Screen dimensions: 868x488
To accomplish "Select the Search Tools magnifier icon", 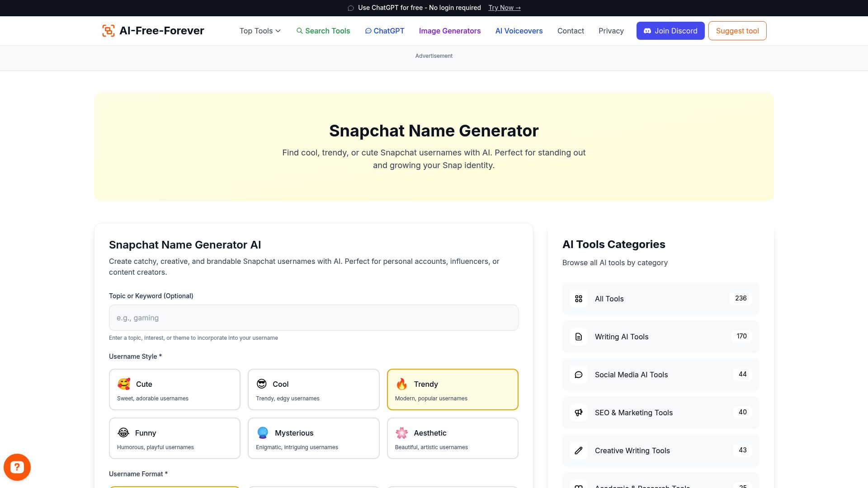I will tap(300, 31).
